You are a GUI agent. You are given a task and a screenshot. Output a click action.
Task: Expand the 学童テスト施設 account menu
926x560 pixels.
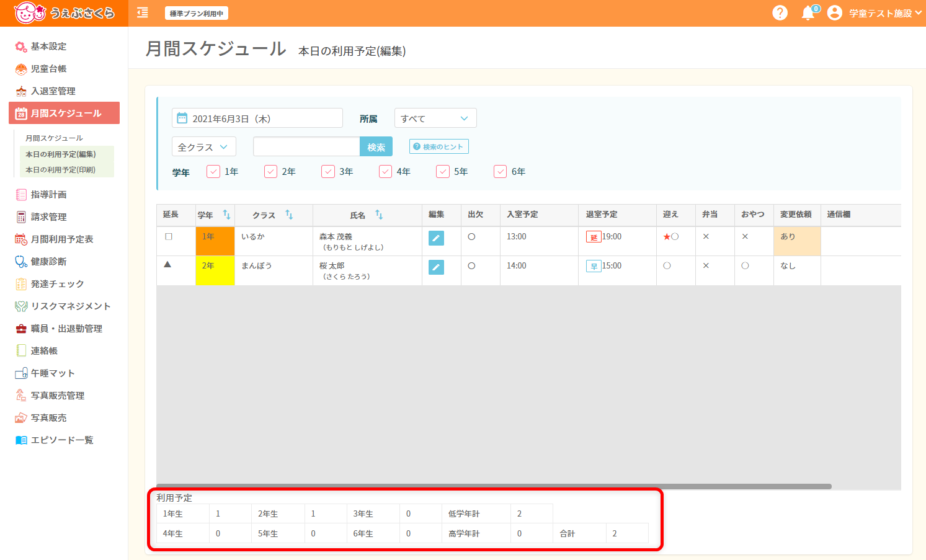885,13
